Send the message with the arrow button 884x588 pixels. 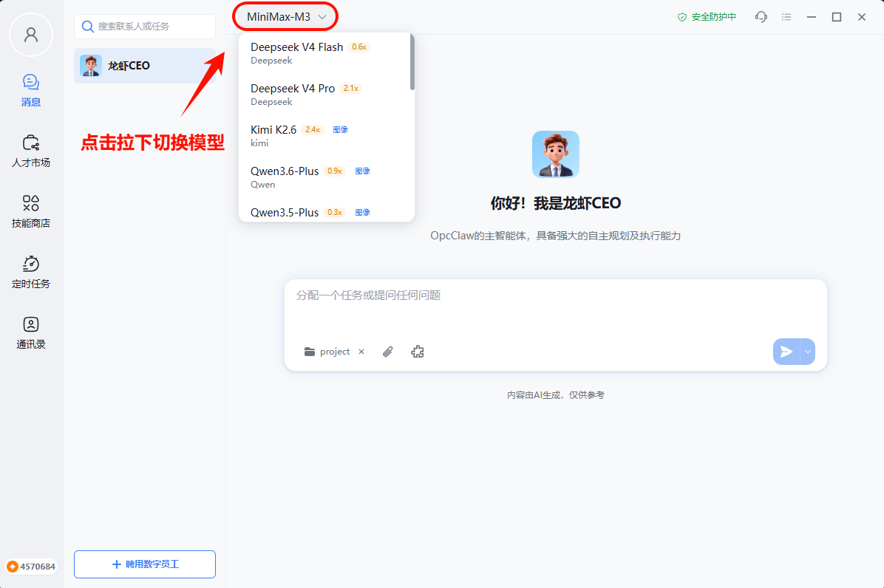[786, 352]
